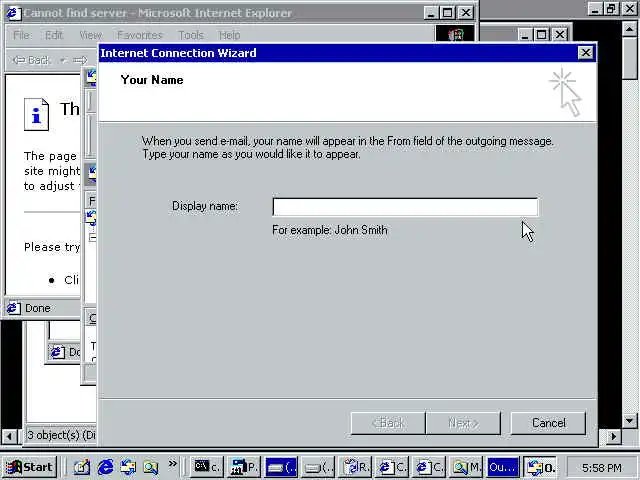Open Edit menu in Internet Explorer window
This screenshot has height=480, width=640.
click(x=54, y=35)
